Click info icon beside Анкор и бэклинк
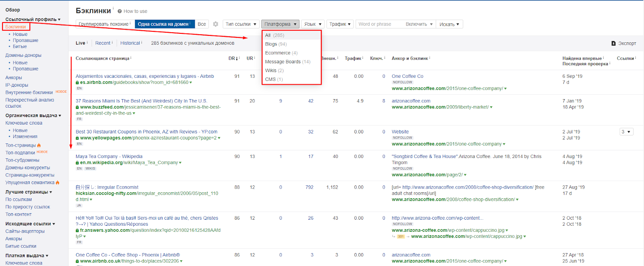Screen dimensions: 644x266 tap(429, 58)
